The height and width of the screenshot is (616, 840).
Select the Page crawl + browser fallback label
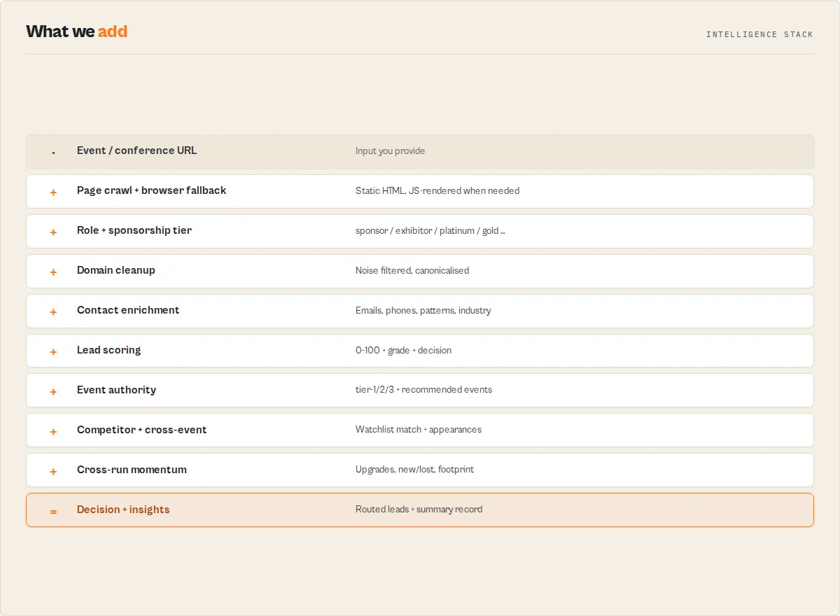(151, 190)
